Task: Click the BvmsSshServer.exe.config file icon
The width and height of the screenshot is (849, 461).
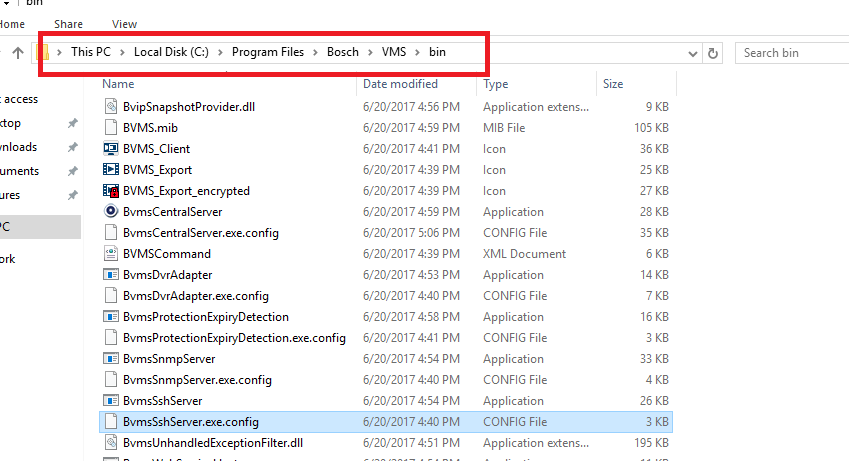Action: [111, 421]
